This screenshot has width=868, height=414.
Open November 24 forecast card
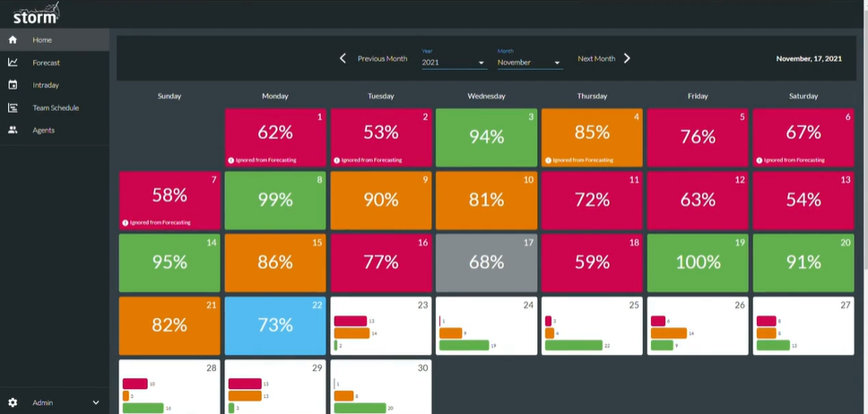486,325
